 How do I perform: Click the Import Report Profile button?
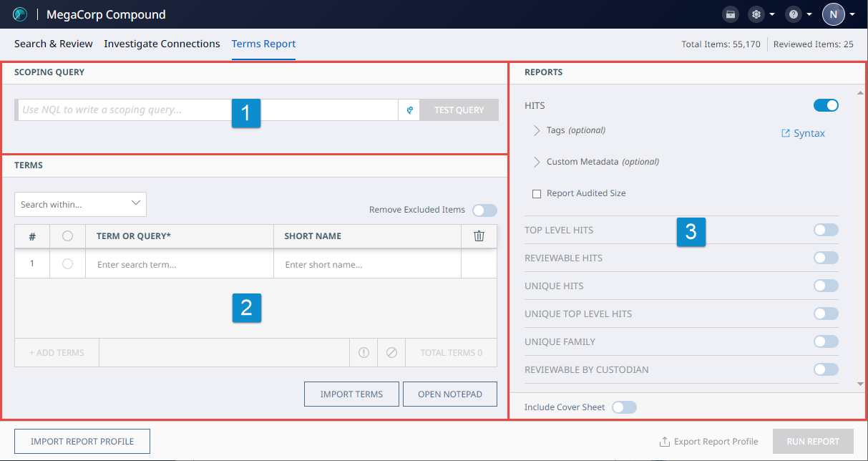[x=83, y=442]
